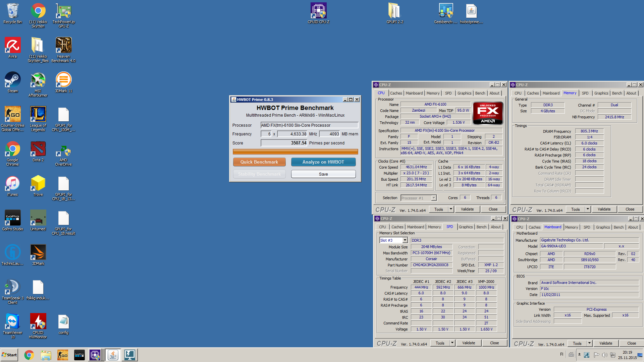Open hwbotprime jar file icon

coord(471,13)
